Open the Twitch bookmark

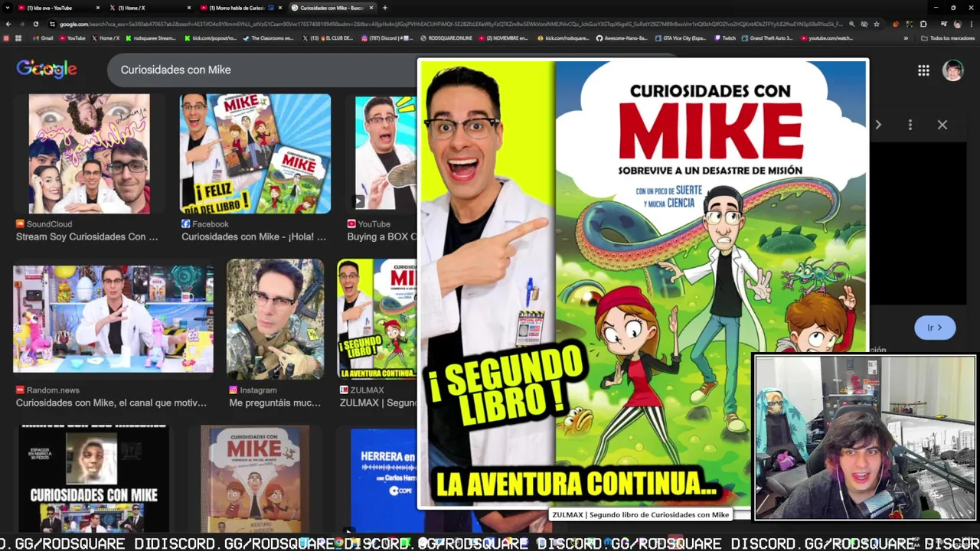click(x=726, y=38)
